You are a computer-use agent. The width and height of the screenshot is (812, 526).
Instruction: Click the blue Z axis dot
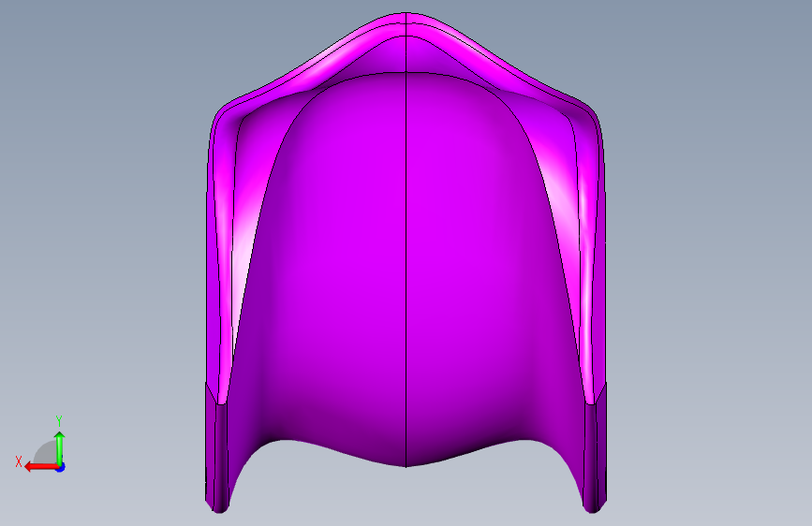click(x=61, y=468)
